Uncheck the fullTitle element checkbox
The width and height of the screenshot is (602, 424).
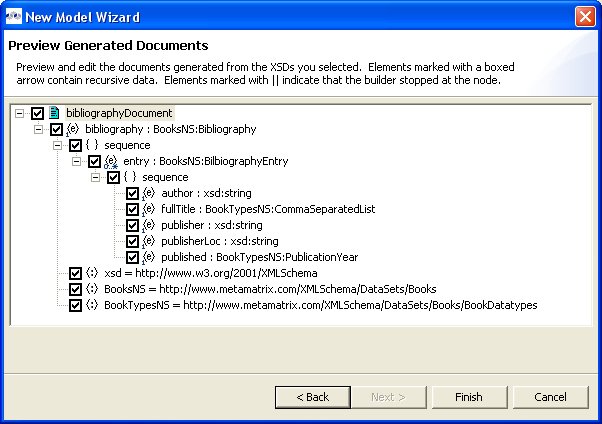(132, 209)
